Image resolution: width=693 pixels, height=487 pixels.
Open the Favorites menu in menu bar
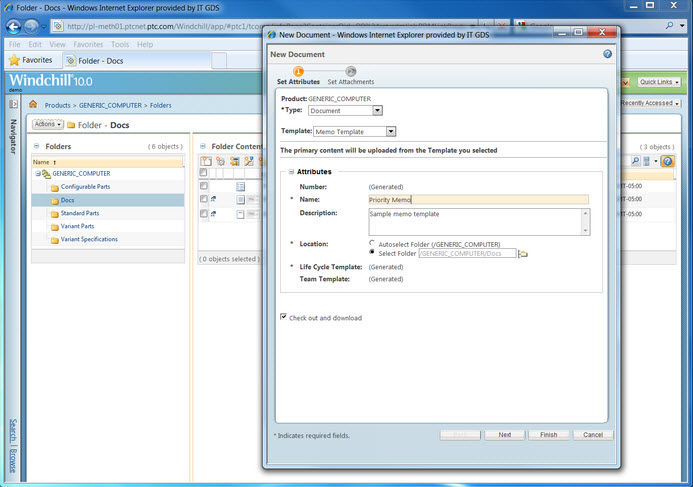pos(88,44)
